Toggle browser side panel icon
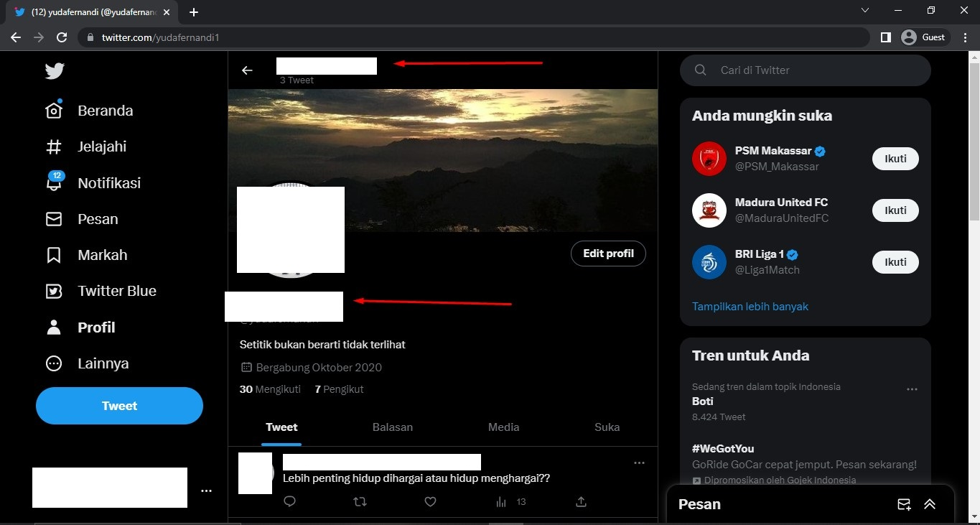The height and width of the screenshot is (525, 980). click(885, 37)
